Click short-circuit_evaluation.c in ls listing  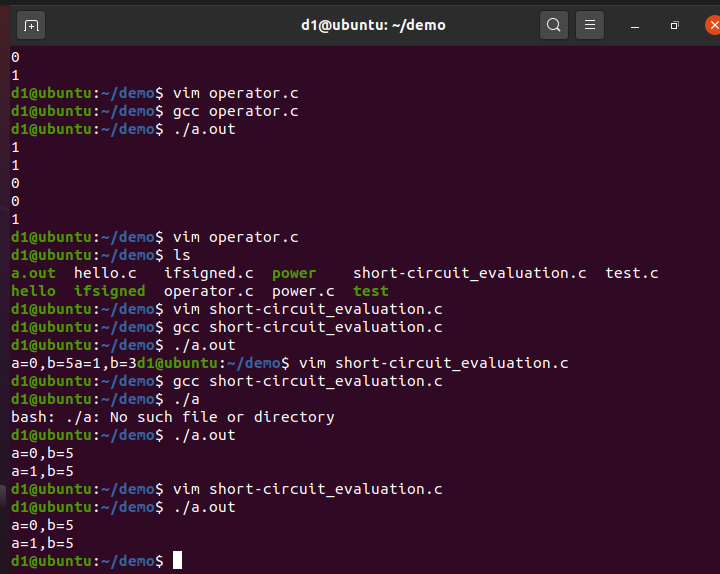(469, 273)
